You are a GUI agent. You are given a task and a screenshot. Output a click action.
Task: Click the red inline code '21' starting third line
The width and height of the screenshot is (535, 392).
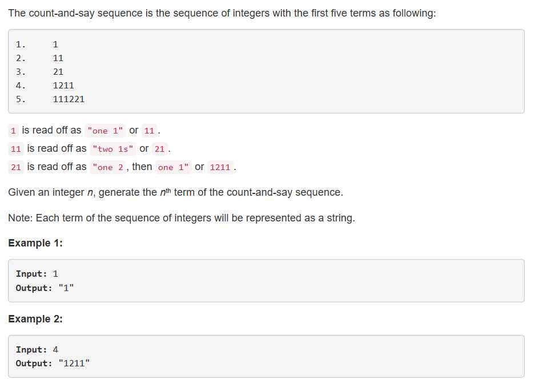coord(15,167)
